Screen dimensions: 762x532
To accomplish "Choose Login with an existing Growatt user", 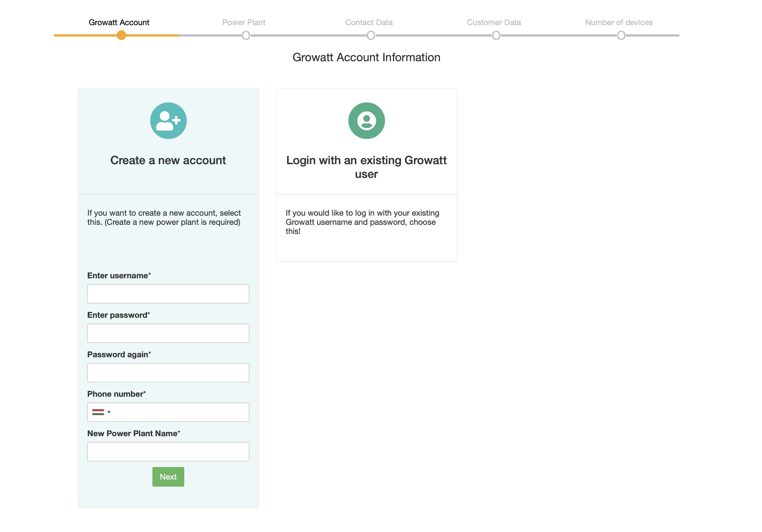I will 366,167.
